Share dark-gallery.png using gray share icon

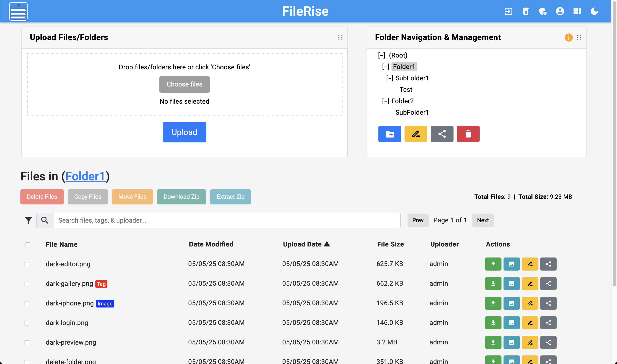pyautogui.click(x=548, y=284)
